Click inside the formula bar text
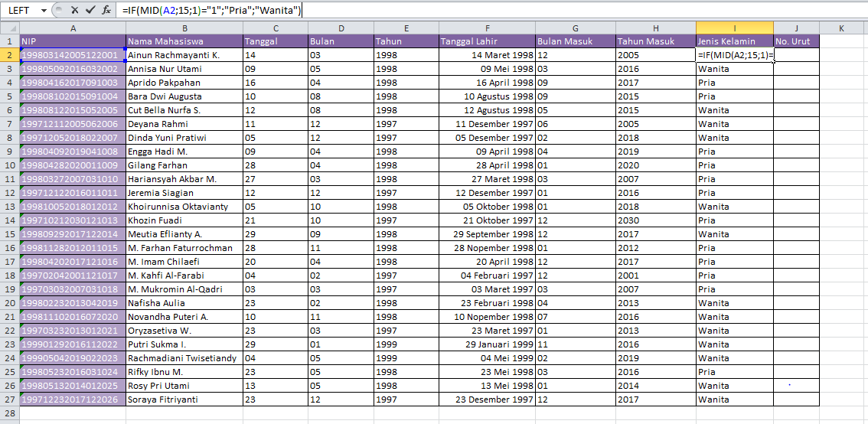The image size is (868, 424). tap(212, 10)
